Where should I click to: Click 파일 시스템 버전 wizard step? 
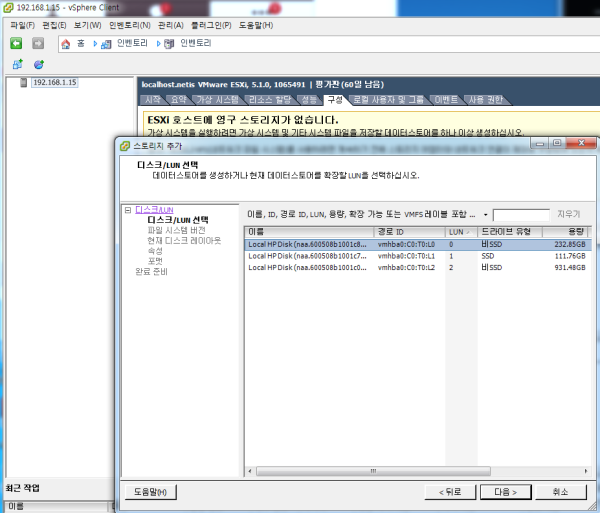176,230
